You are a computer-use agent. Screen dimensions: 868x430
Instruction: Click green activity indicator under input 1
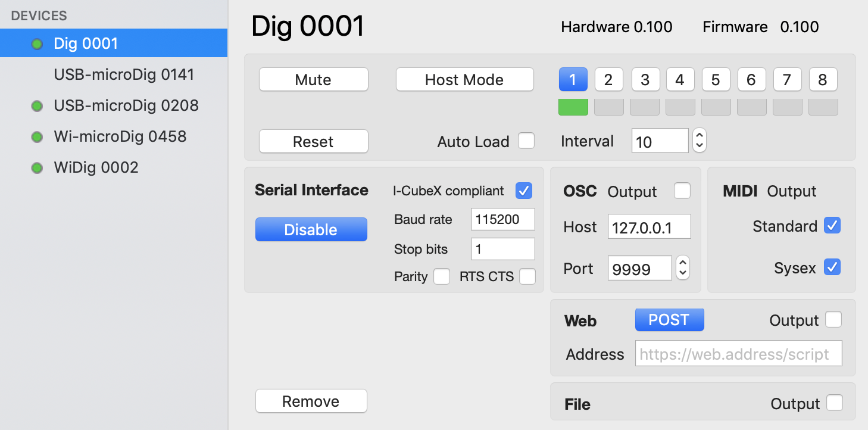[573, 107]
